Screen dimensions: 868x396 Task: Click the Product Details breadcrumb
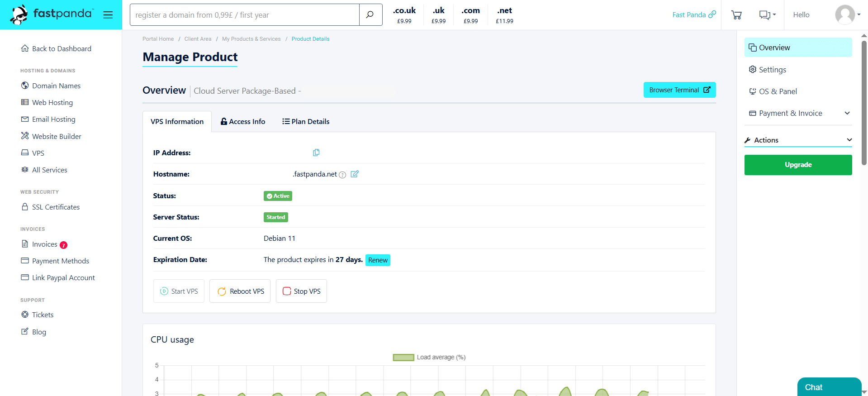tap(310, 39)
